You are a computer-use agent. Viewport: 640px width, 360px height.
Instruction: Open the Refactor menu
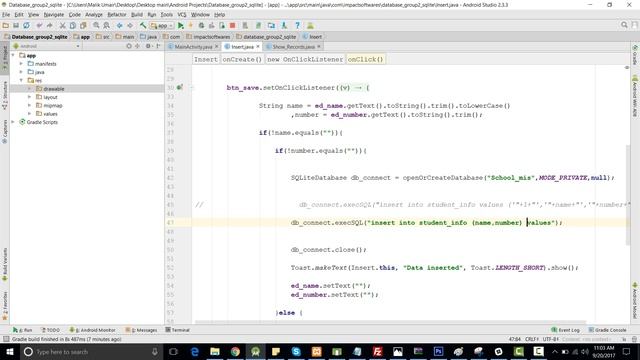point(117,14)
